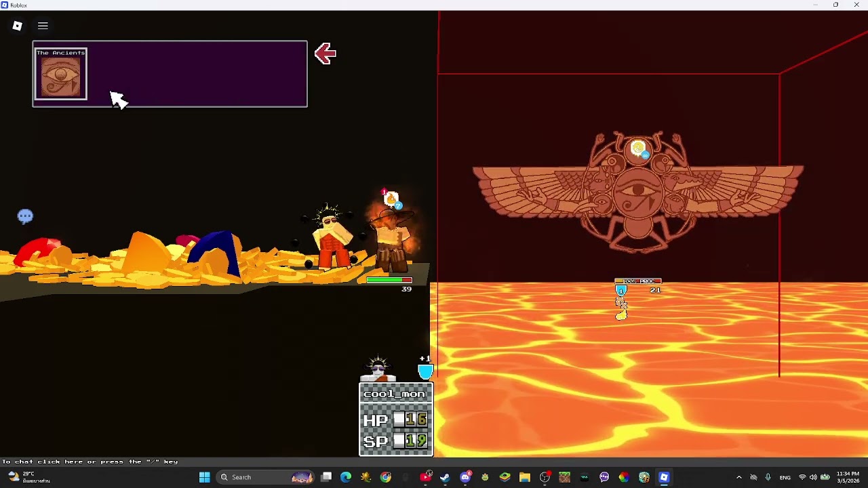Open the purple chat app in taskbar

tap(604, 477)
